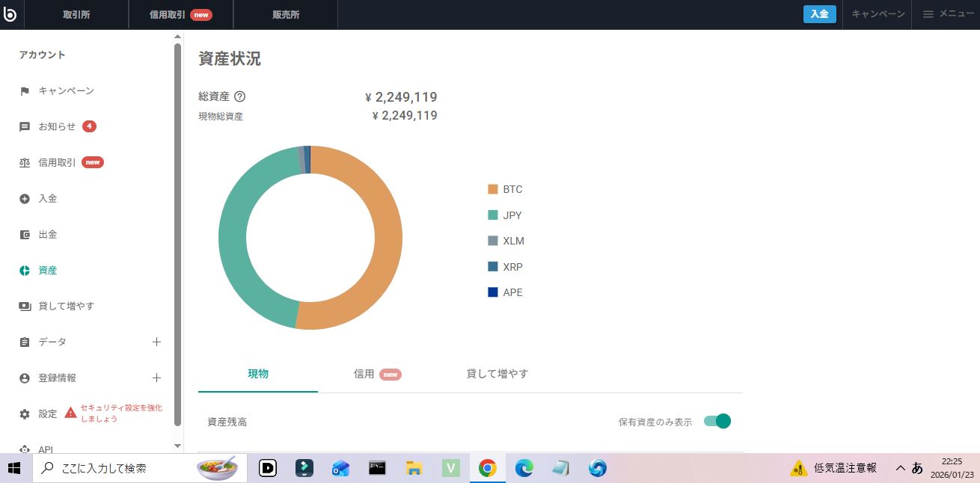
Task: Toggle 保有資産のみ表示 switch off
Action: [717, 422]
